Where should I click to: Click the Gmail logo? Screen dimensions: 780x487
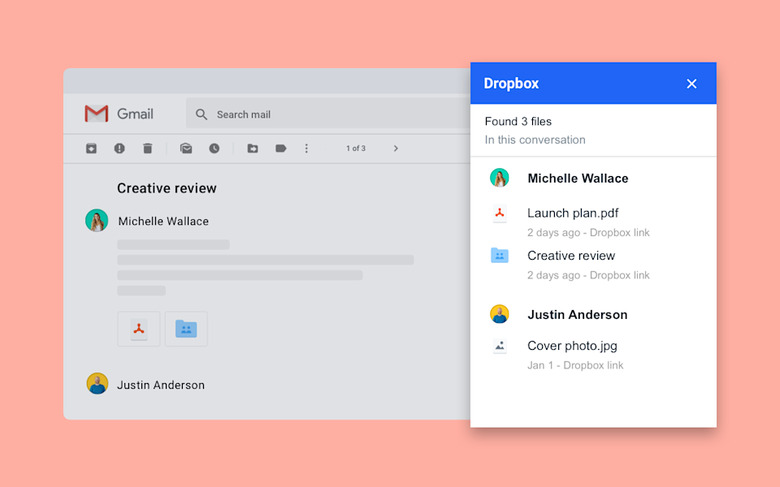click(118, 114)
